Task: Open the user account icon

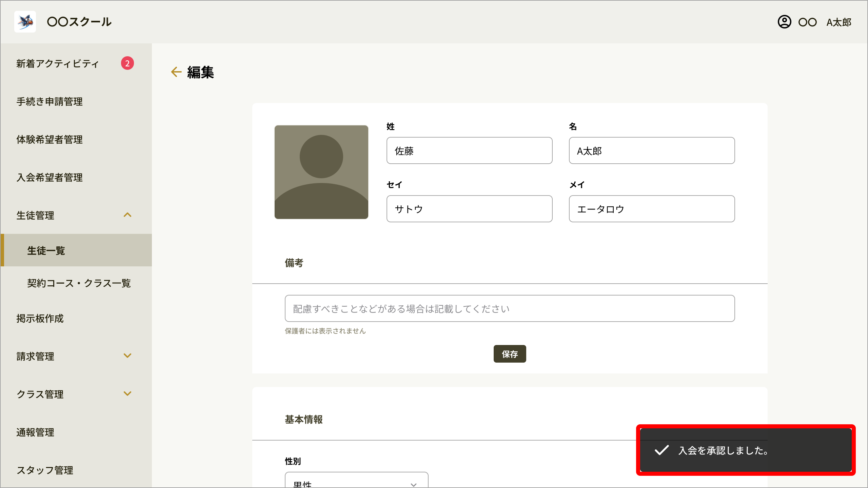Action: point(784,22)
